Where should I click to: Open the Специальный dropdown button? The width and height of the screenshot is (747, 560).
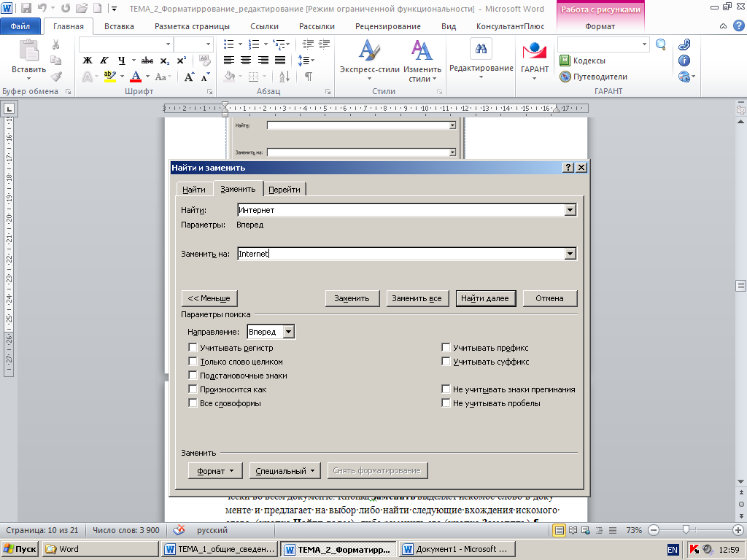(x=285, y=470)
